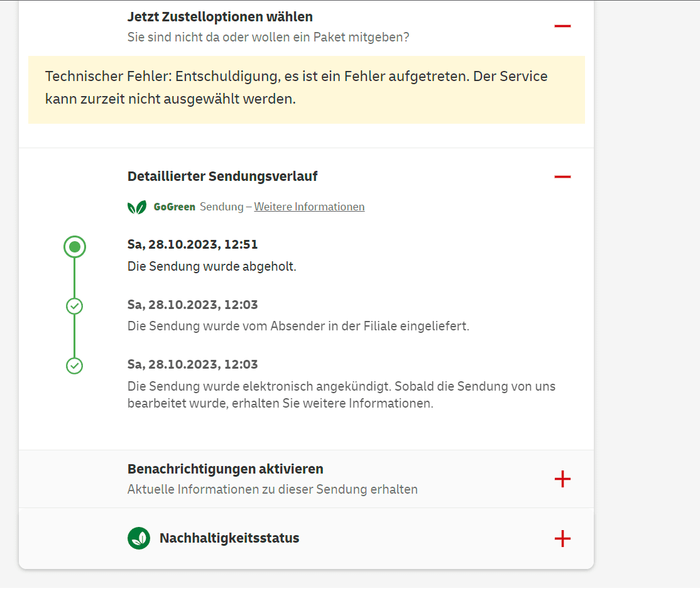Click the green GoGreen text label
700x613 pixels.
pyautogui.click(x=174, y=207)
